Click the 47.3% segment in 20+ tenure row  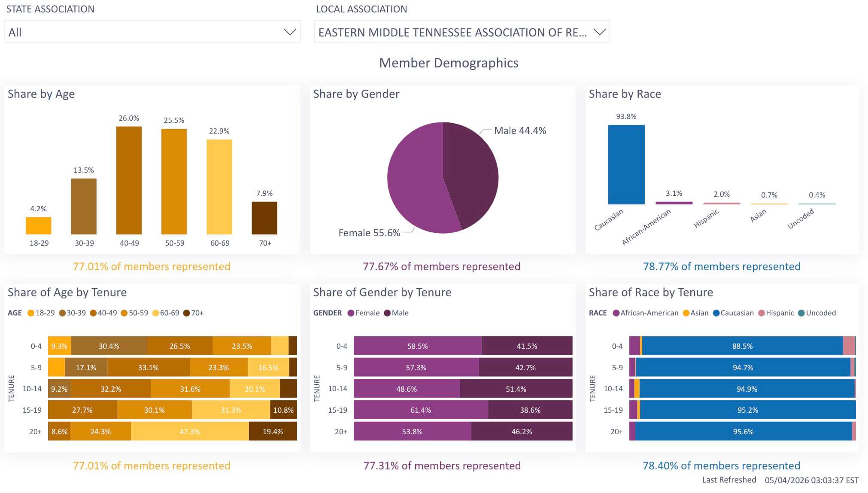pyautogui.click(x=190, y=432)
